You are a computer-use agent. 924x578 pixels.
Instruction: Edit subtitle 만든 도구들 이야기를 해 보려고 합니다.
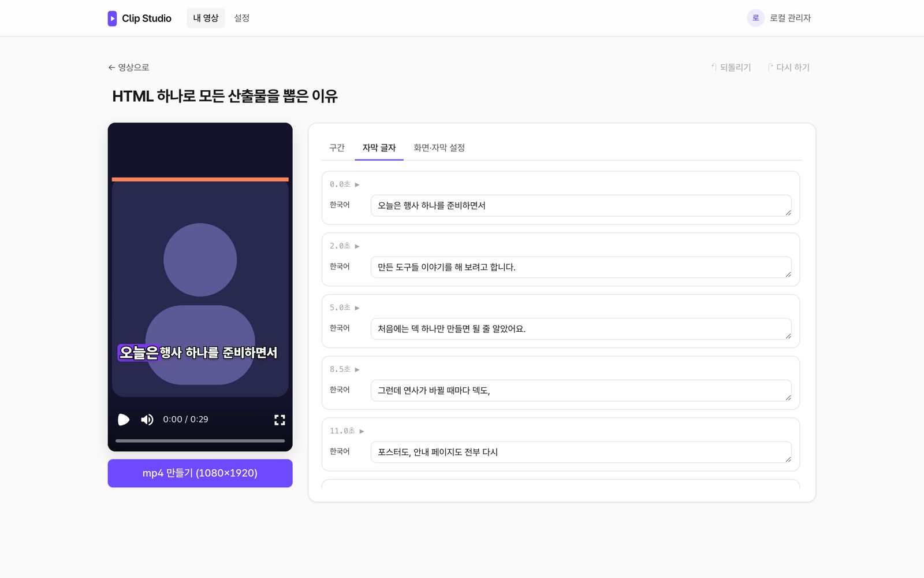(581, 267)
